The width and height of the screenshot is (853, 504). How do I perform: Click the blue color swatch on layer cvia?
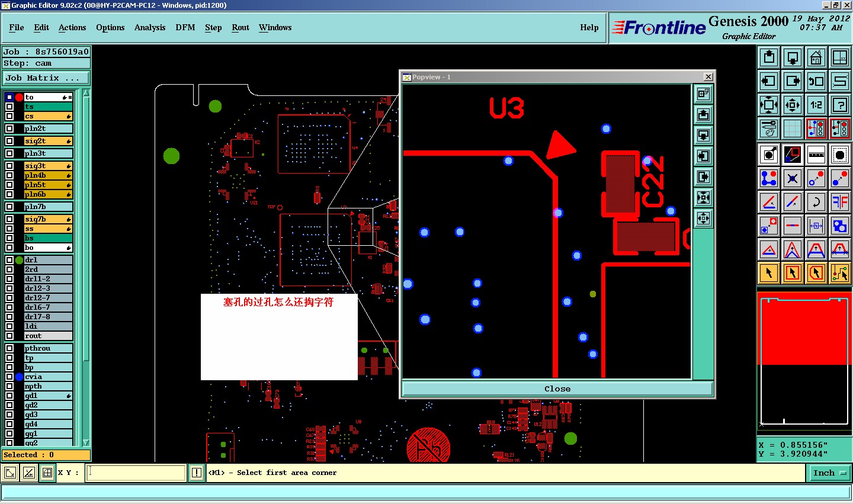point(19,377)
